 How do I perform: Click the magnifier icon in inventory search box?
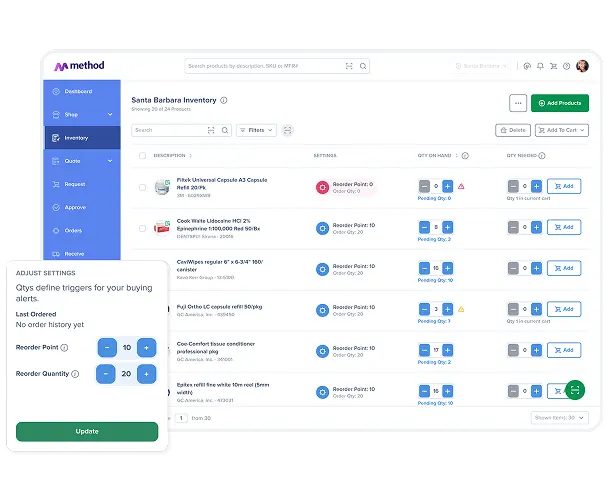(225, 130)
